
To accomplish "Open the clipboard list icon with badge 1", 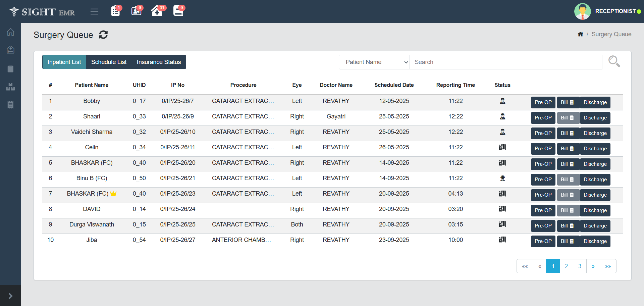I will pyautogui.click(x=116, y=11).
